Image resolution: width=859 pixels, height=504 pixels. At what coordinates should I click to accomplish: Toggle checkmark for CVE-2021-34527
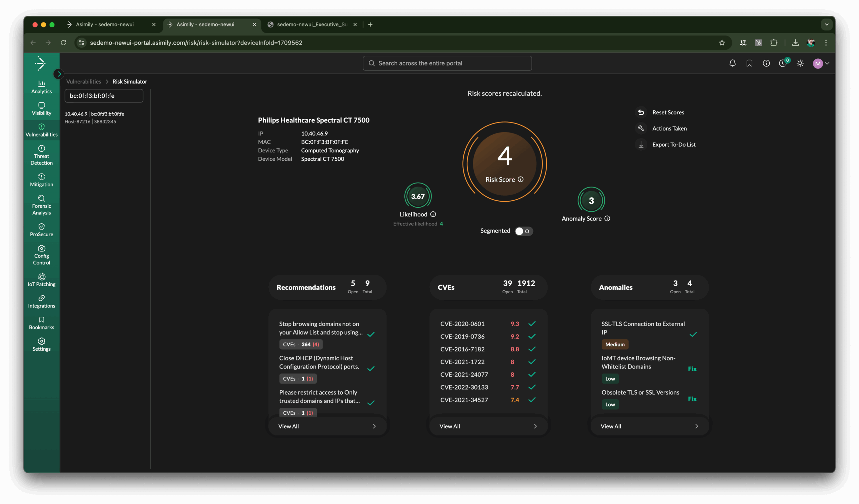[532, 400]
